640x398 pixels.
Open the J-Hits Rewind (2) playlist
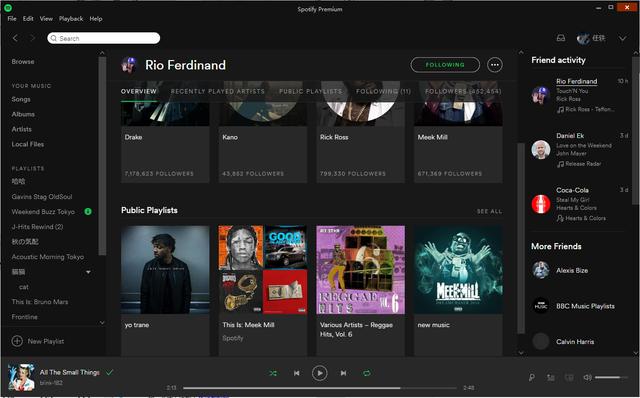[38, 227]
